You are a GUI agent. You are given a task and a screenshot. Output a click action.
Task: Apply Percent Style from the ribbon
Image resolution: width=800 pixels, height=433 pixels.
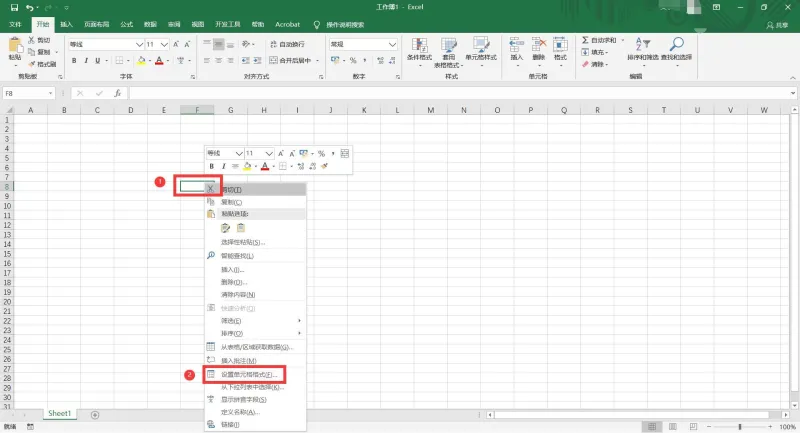point(353,61)
